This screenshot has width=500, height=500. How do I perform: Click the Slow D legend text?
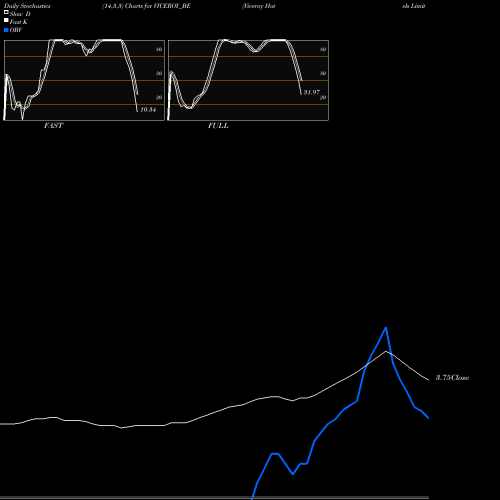(x=20, y=14)
